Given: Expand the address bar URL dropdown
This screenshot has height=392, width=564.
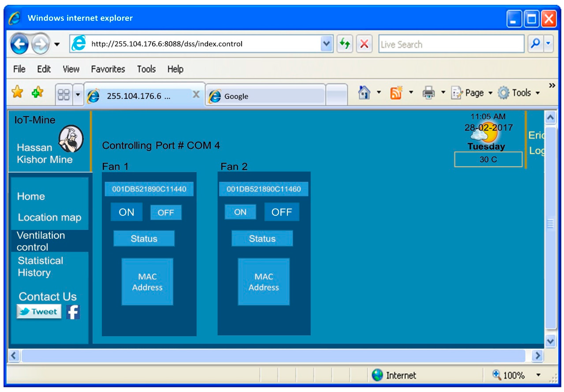Looking at the screenshot, I should (x=326, y=44).
